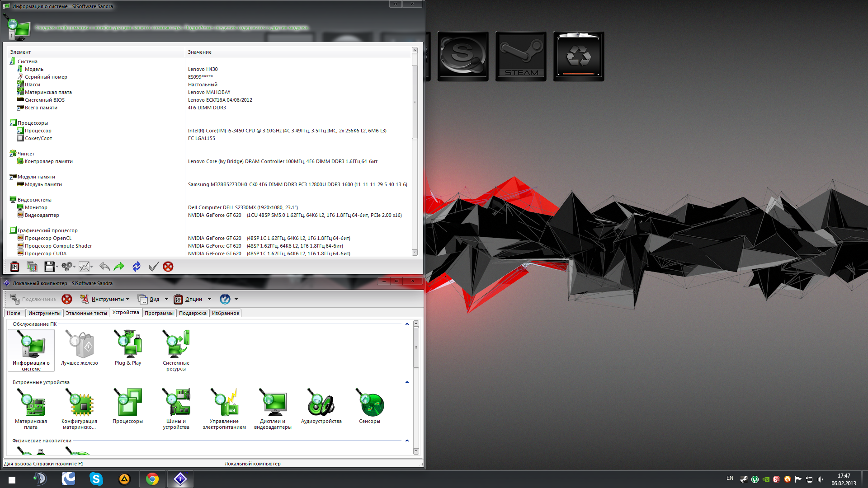Click the floppy disk save icon

(49, 267)
